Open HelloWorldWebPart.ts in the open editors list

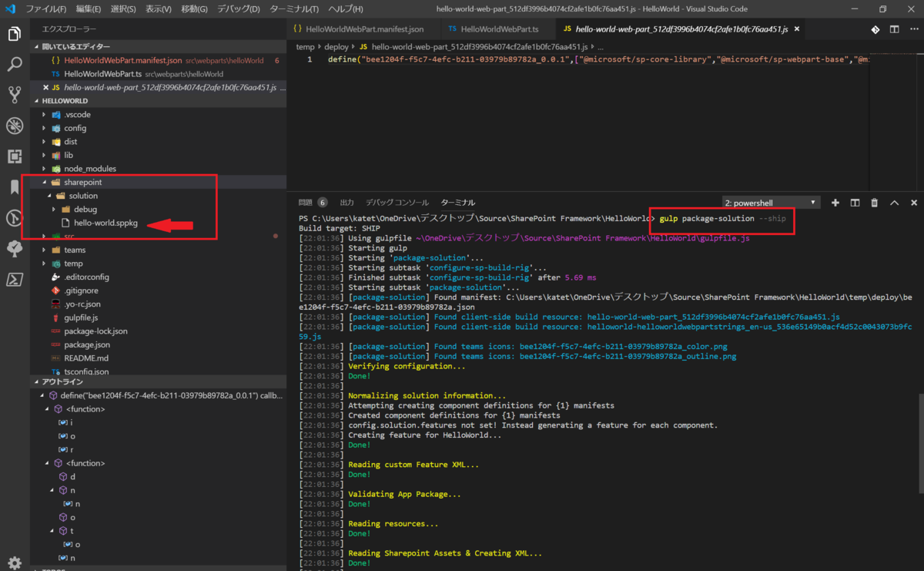(x=159, y=74)
